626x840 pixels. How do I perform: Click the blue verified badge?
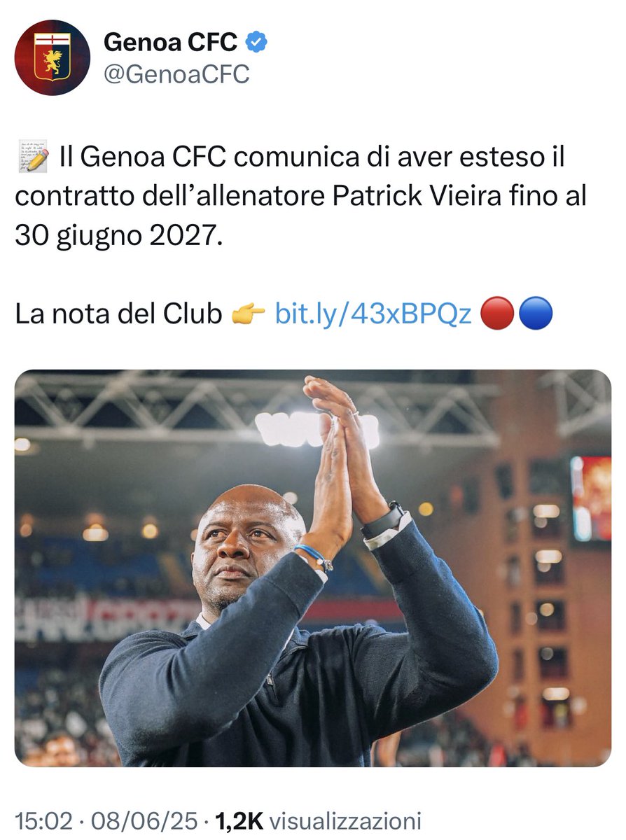point(258,43)
